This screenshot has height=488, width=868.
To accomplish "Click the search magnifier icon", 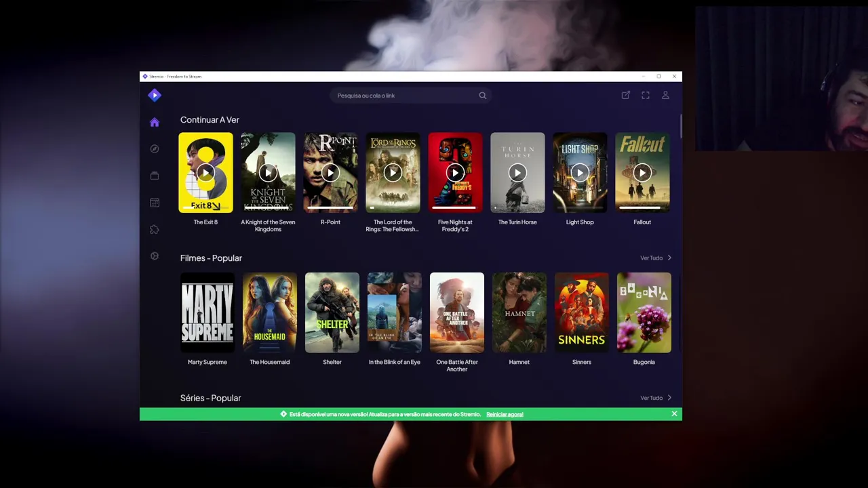I will 483,96.
